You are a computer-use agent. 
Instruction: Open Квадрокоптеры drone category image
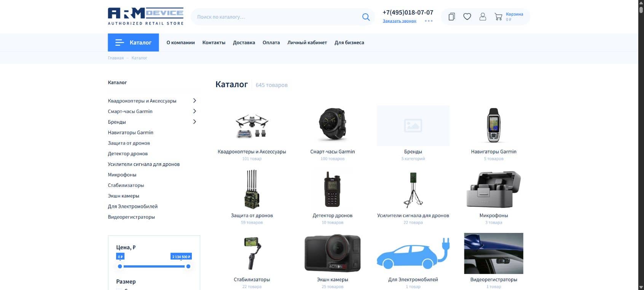(x=252, y=126)
